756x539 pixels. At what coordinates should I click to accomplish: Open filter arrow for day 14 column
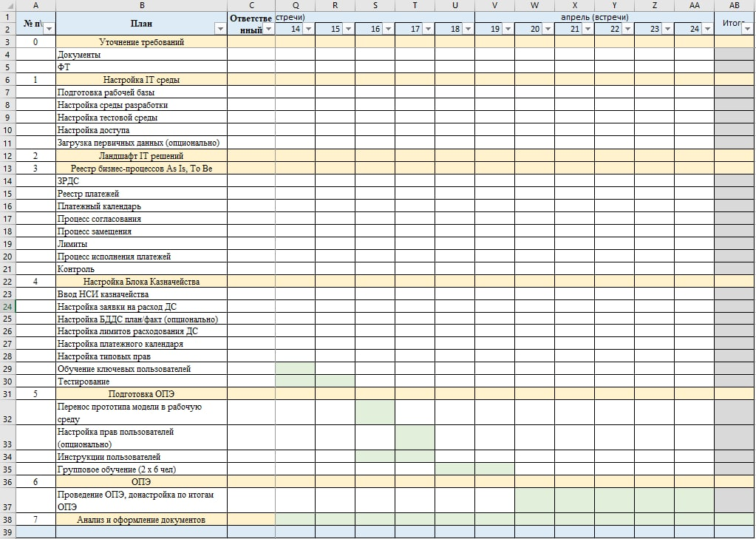(309, 29)
